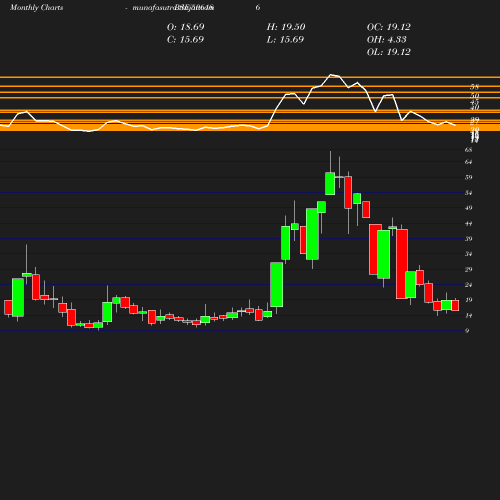Image resolution: width=500 pixels, height=500 pixels.
Task: Click the peak of the white indicator line
Action: 331,75
